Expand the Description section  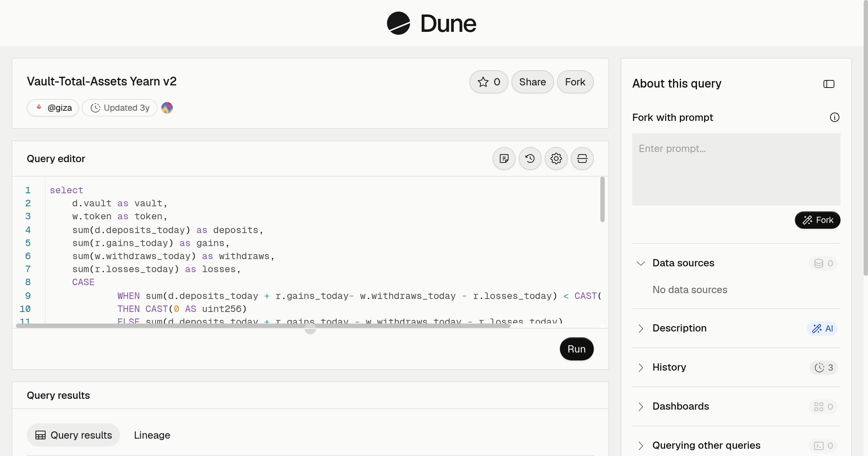point(641,328)
